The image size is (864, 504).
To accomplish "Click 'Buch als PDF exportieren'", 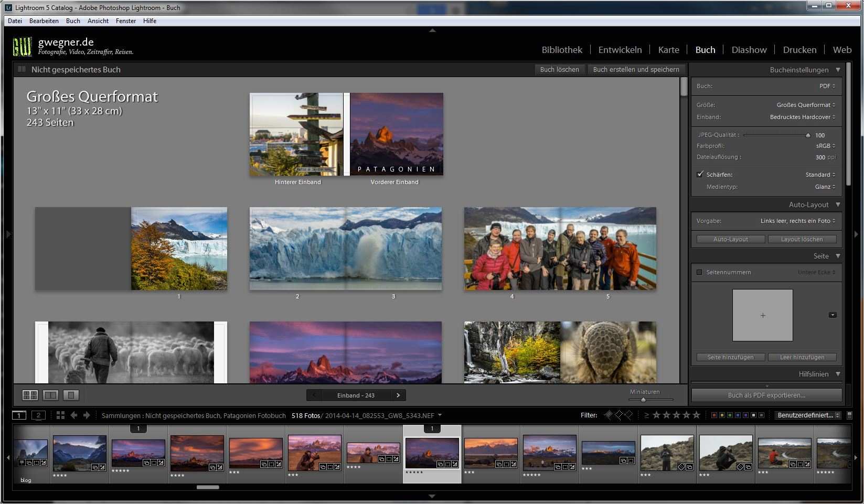I will [x=766, y=395].
